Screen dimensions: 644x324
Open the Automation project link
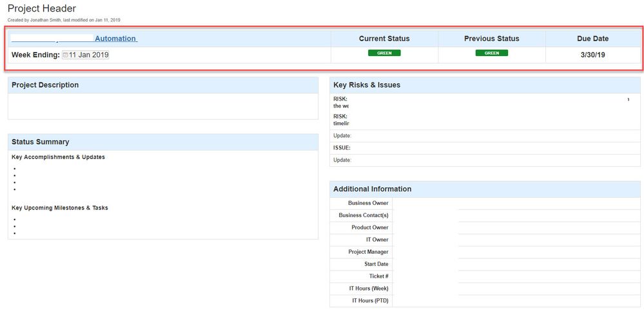115,39
